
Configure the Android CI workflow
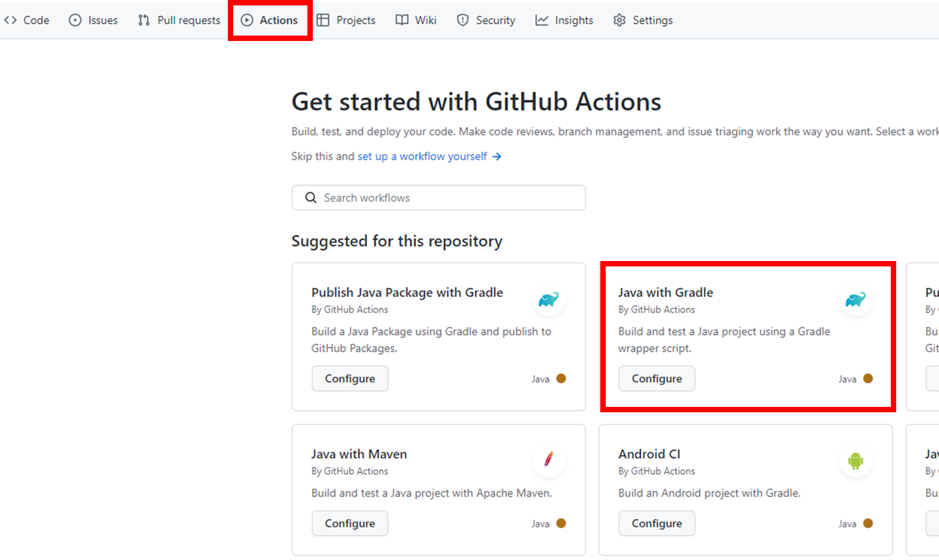[656, 523]
